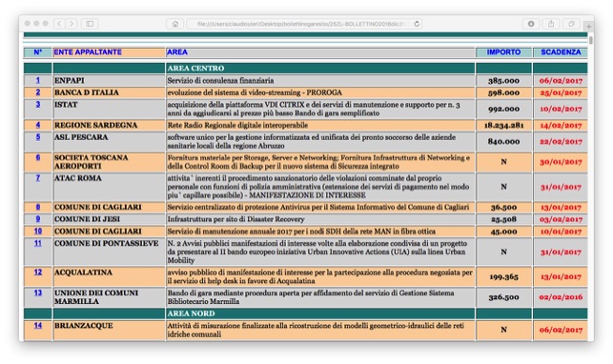Image resolution: width=613 pixels, height=364 pixels.
Task: Click the ENTE APPALTANTE column header
Action: (x=88, y=52)
